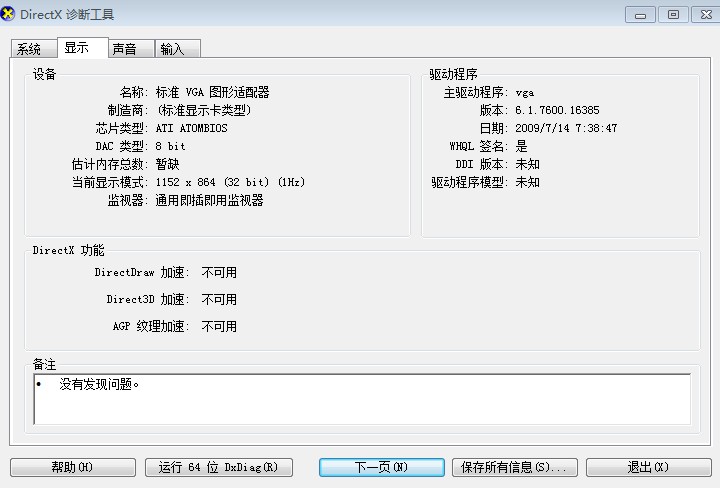Click the DirectX icon in title bar
720x488 pixels.
8,14
